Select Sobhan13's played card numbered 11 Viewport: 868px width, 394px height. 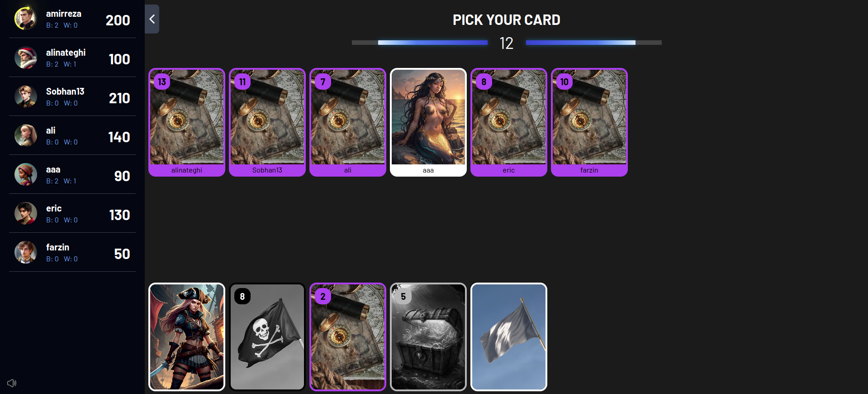click(x=267, y=122)
